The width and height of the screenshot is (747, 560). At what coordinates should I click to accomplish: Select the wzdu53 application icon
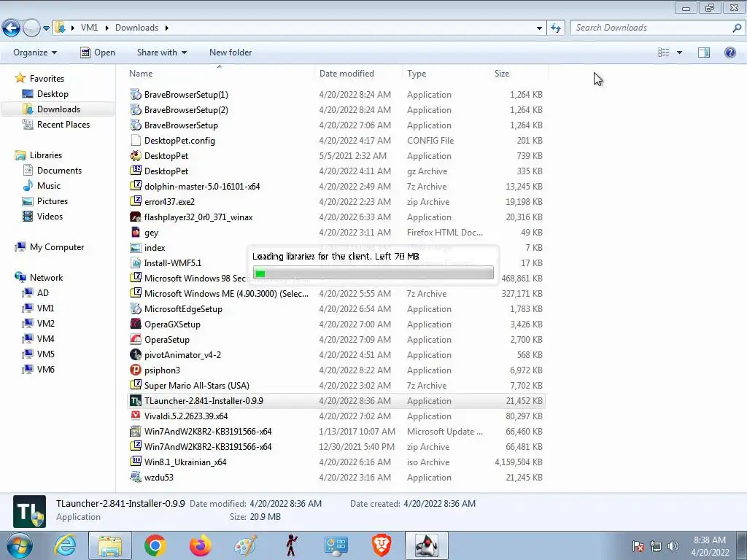(136, 477)
